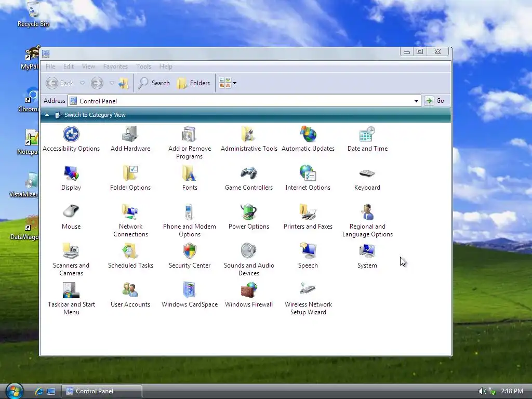The width and height of the screenshot is (532, 399).
Task: Select Add or Remove Programs
Action: click(x=189, y=142)
